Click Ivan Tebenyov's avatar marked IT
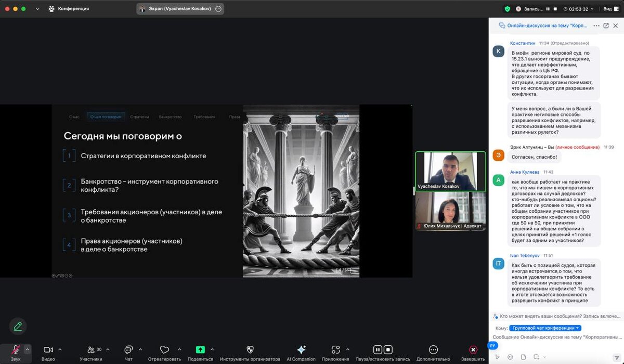 (499, 264)
